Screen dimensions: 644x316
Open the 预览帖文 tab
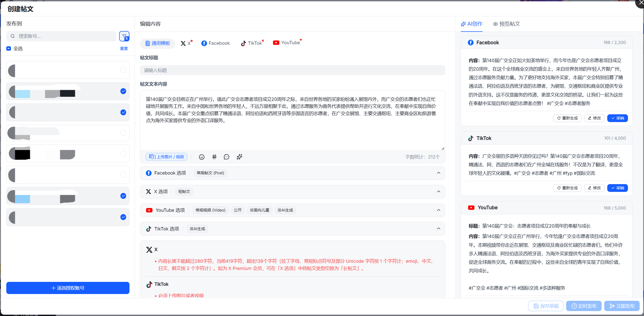tap(507, 24)
